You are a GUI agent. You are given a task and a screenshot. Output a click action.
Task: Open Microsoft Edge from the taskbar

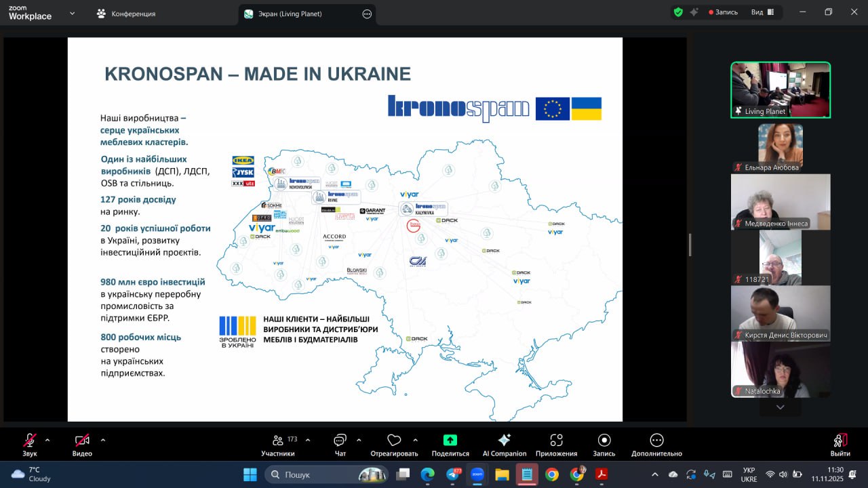(x=428, y=474)
